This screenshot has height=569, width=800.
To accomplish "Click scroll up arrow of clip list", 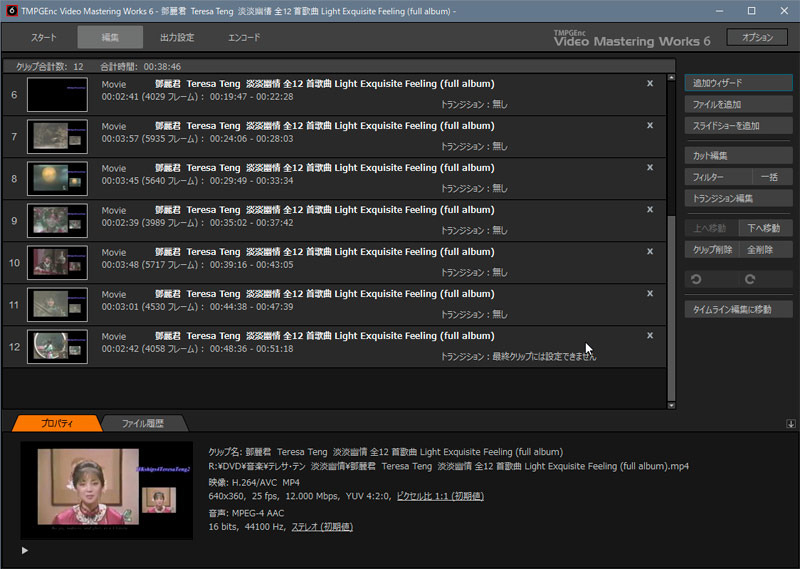I will coord(671,78).
